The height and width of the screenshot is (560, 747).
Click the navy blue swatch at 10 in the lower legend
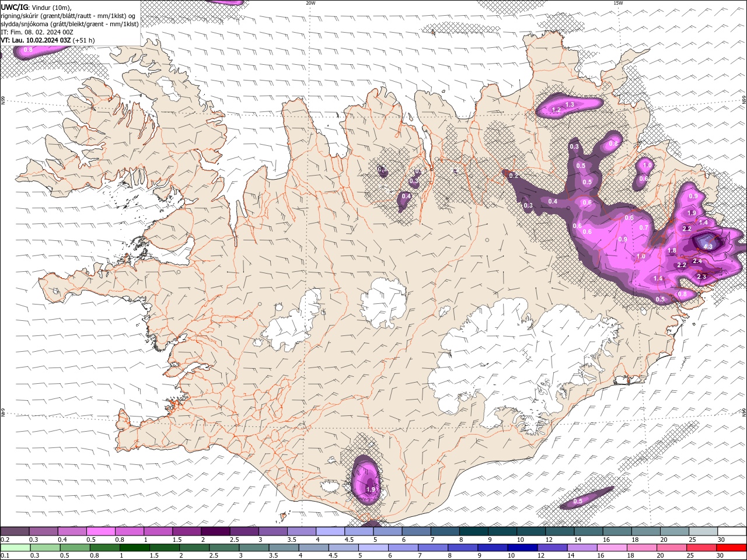click(x=522, y=548)
